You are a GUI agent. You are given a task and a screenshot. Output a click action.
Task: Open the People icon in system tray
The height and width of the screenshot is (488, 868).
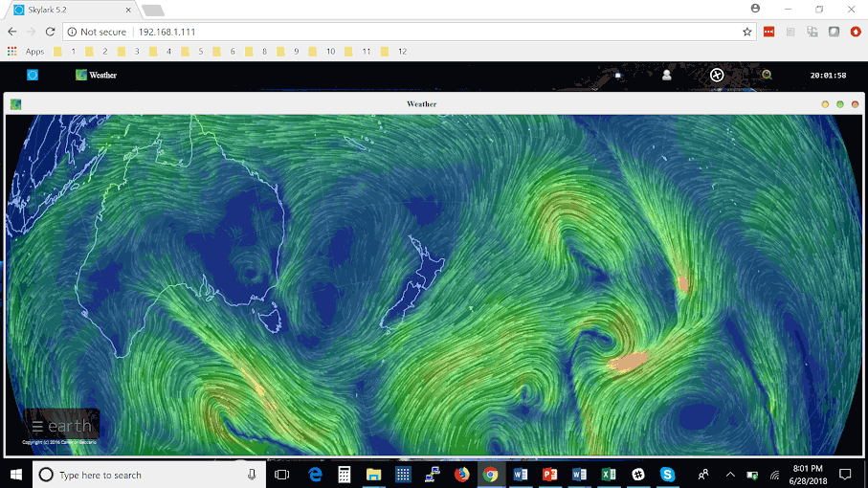point(703,475)
